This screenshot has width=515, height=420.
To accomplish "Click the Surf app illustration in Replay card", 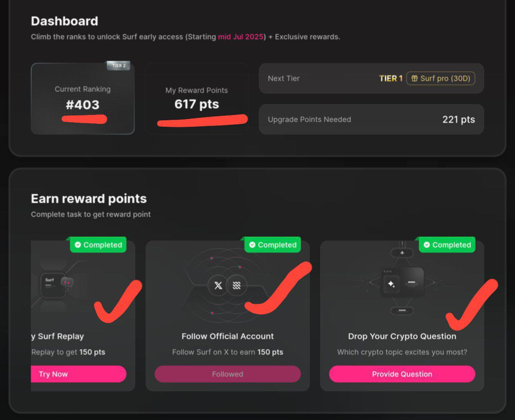I will pos(54,285).
